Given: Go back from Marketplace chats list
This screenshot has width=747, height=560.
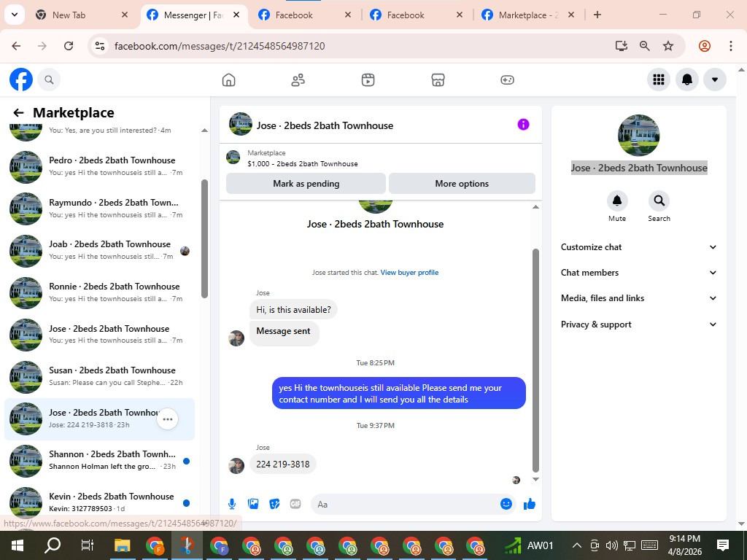Looking at the screenshot, I should tap(18, 113).
